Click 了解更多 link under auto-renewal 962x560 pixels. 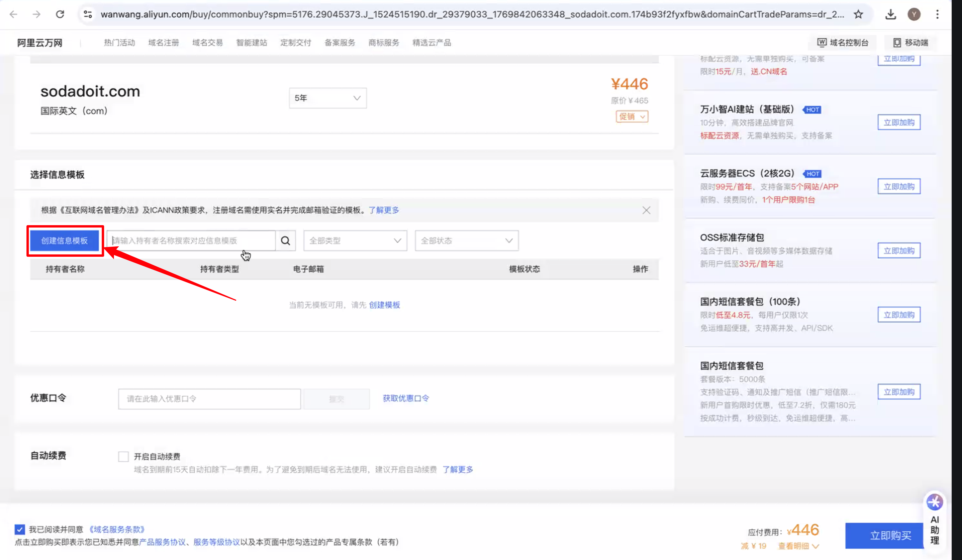click(458, 469)
